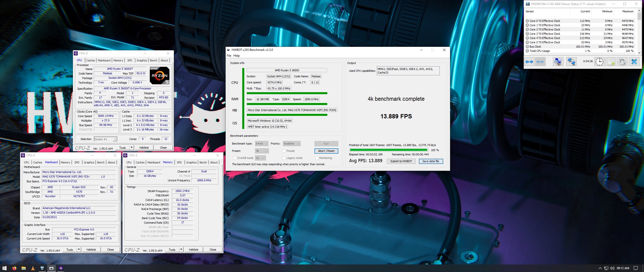
Task: Click Submit to HWBOT button
Action: tap(401, 161)
